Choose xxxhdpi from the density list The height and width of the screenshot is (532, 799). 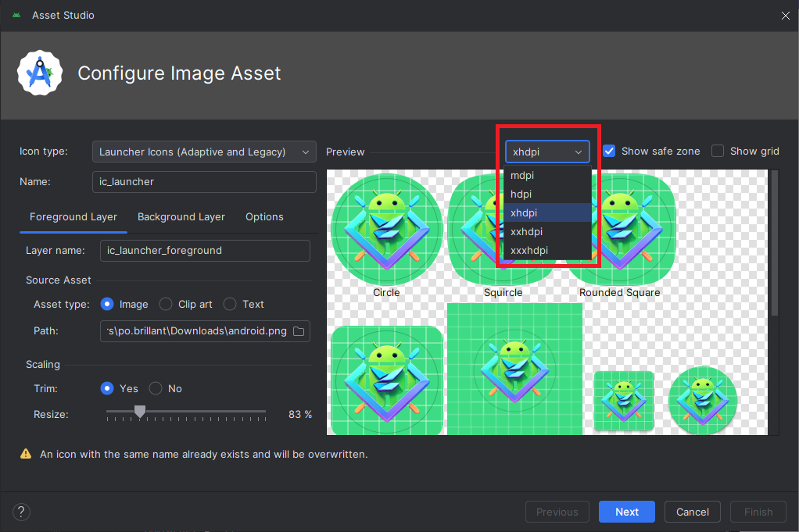pyautogui.click(x=547, y=251)
